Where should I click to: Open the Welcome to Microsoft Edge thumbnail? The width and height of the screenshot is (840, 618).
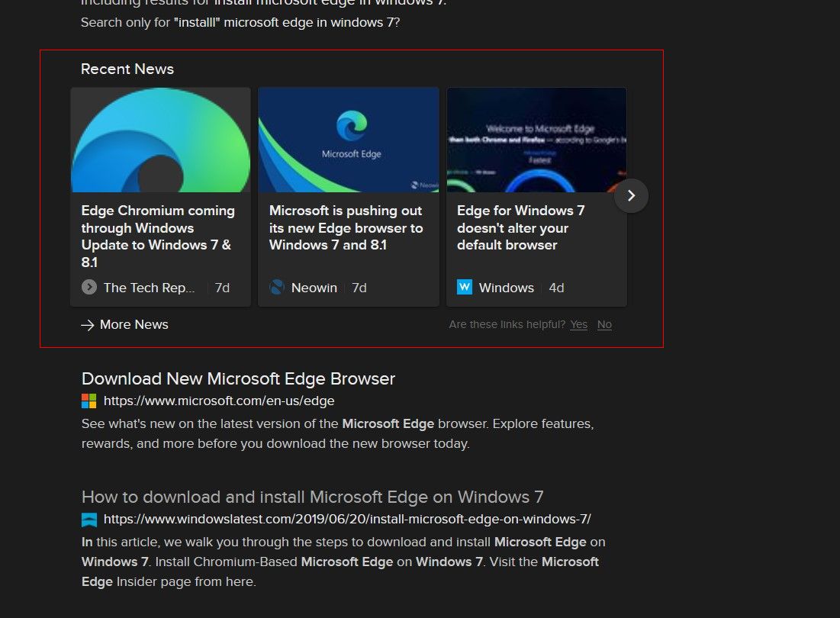point(536,140)
